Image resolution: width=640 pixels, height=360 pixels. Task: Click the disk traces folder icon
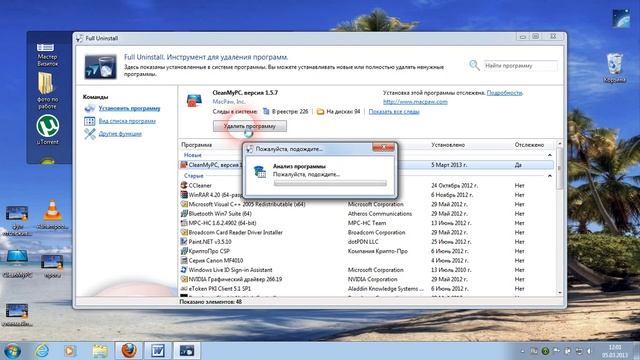click(x=320, y=111)
